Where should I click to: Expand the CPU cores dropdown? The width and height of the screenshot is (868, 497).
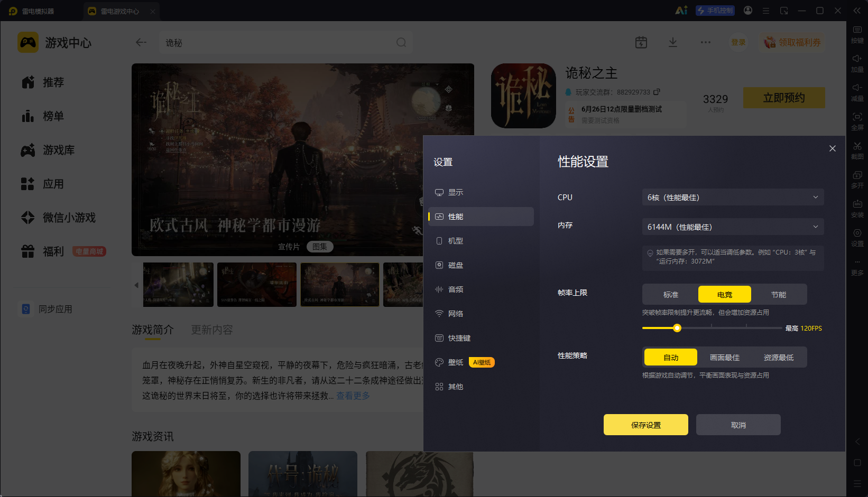[x=733, y=198]
